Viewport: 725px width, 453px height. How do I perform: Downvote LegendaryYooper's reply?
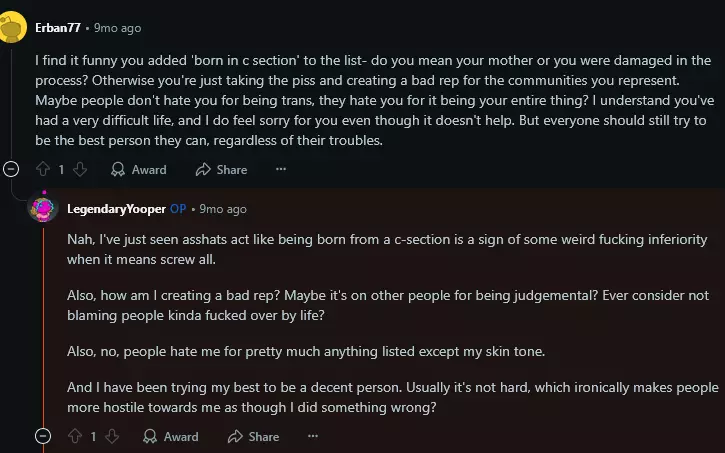coord(111,437)
